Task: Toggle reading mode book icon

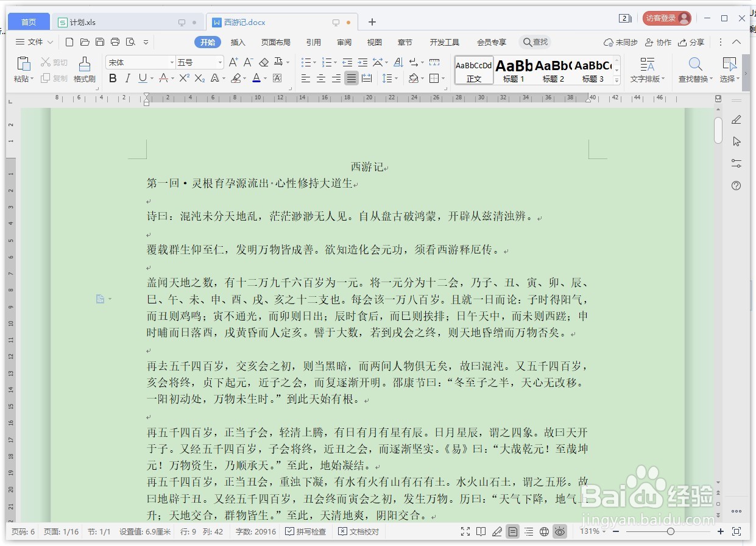Action: pos(481,531)
